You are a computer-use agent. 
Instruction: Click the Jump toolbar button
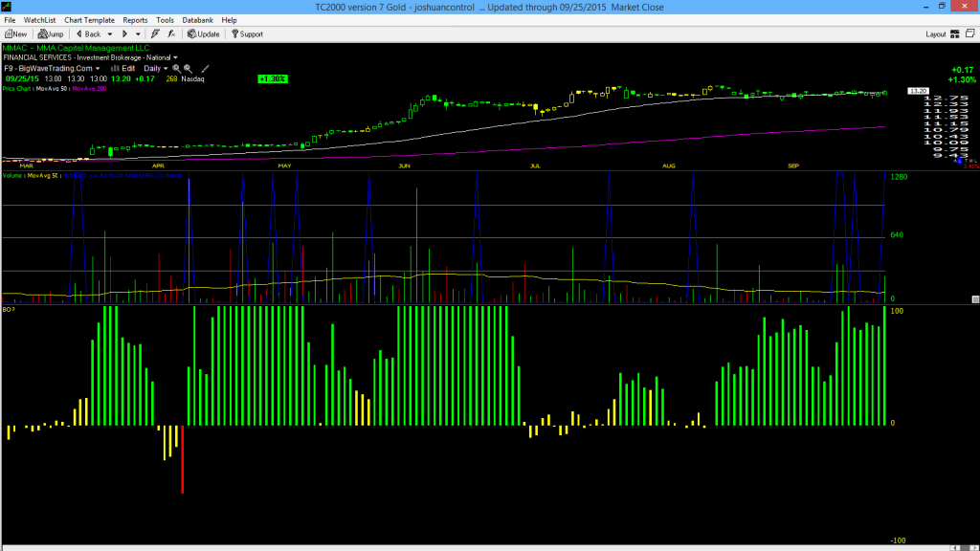(51, 34)
